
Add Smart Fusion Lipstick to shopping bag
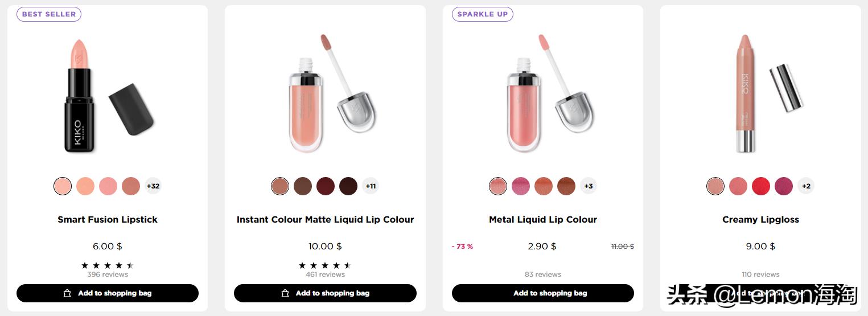click(x=108, y=293)
